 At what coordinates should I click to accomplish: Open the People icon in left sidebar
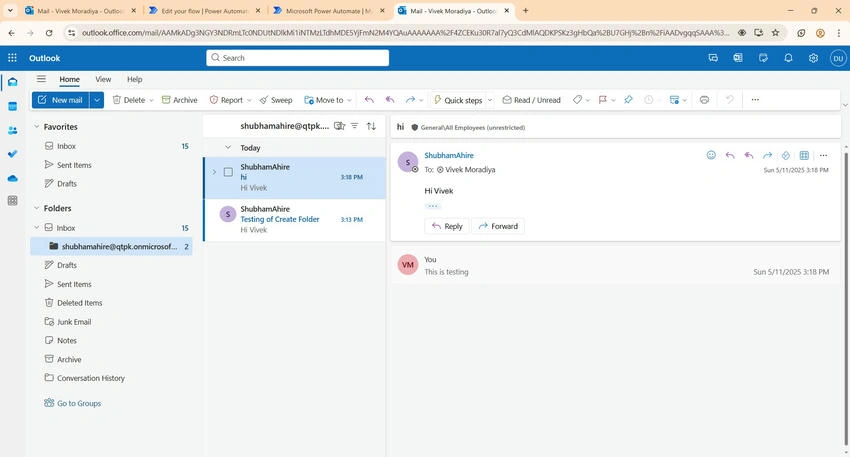tap(12, 131)
